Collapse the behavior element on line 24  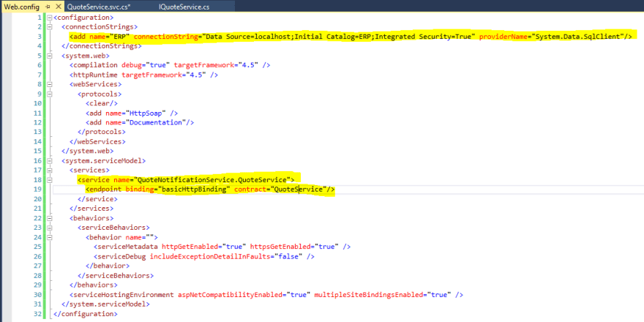50,237
